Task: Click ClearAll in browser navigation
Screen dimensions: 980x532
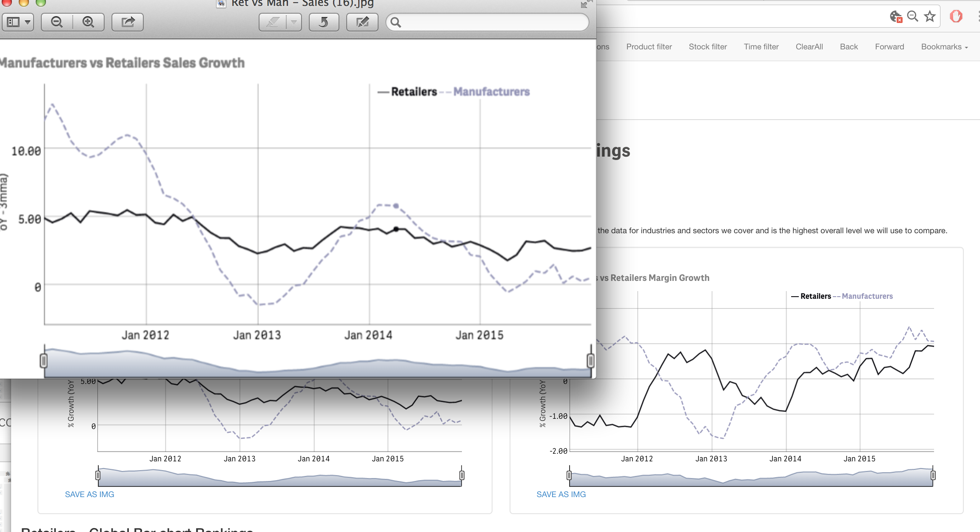Action: tap(809, 47)
